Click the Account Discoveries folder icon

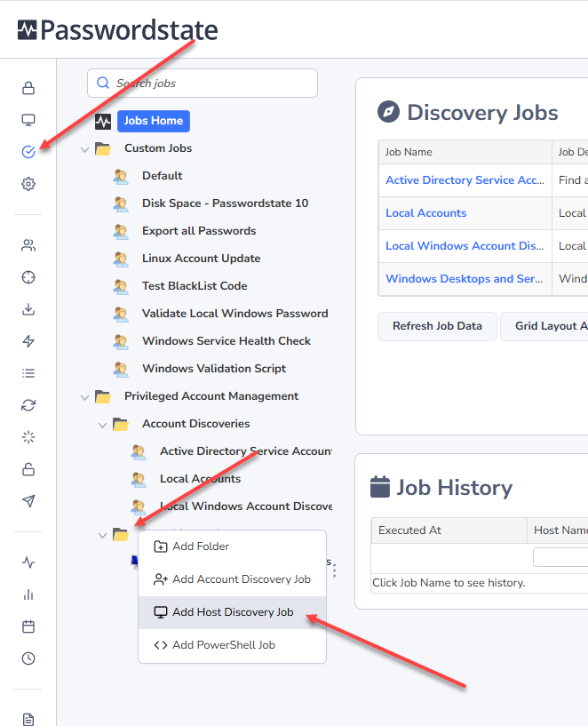click(121, 424)
